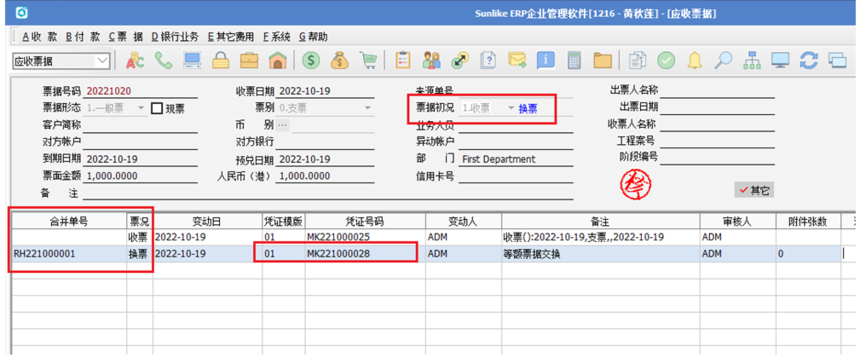The width and height of the screenshot is (860, 364).
Task: Select the 收票 status cell in first row
Action: [139, 237]
